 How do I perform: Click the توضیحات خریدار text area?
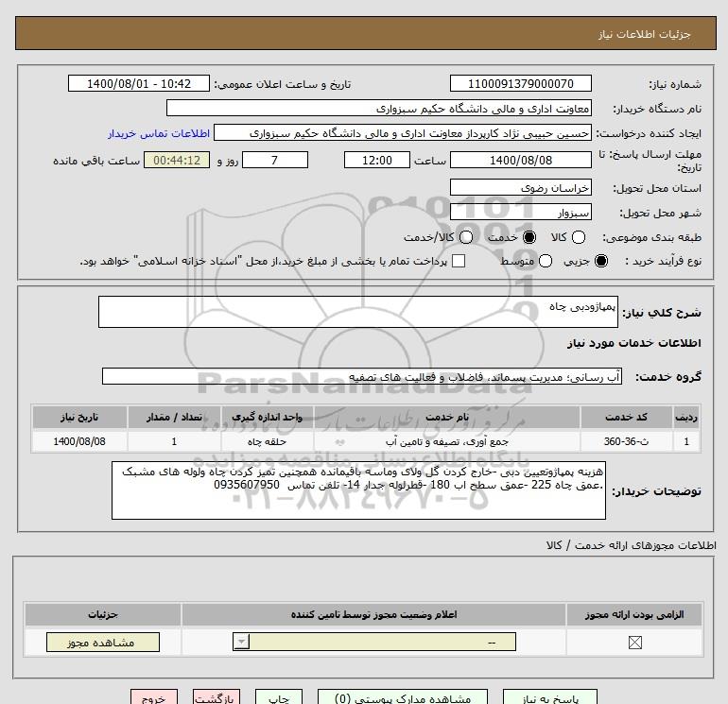(358, 490)
